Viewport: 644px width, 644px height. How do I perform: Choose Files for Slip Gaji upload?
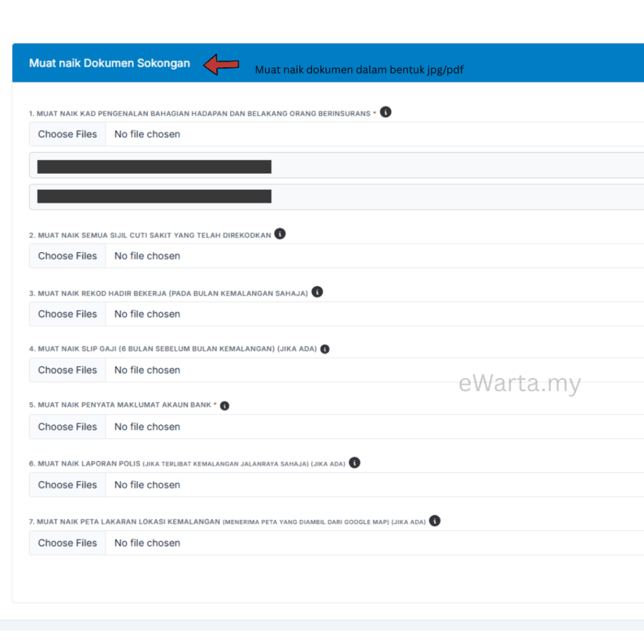[67, 370]
